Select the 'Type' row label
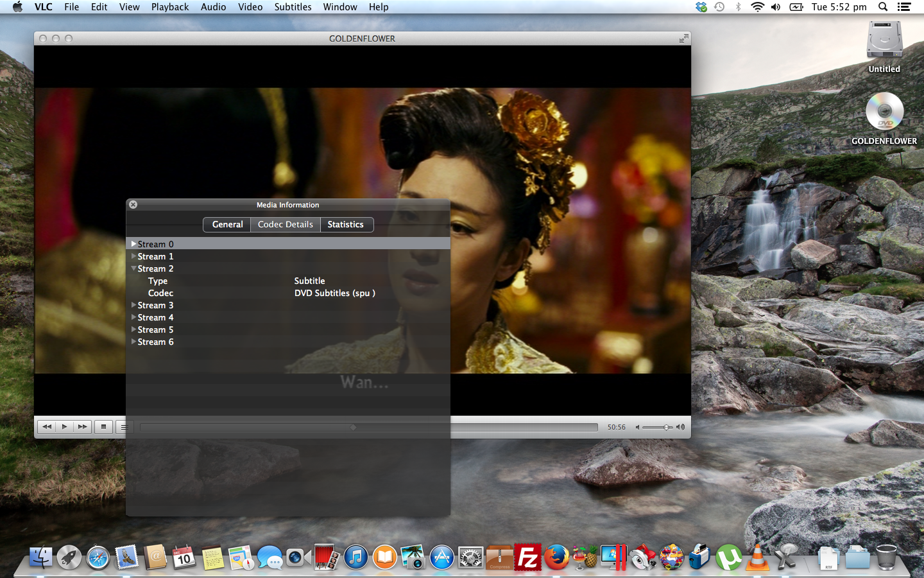The width and height of the screenshot is (924, 578). 157,281
